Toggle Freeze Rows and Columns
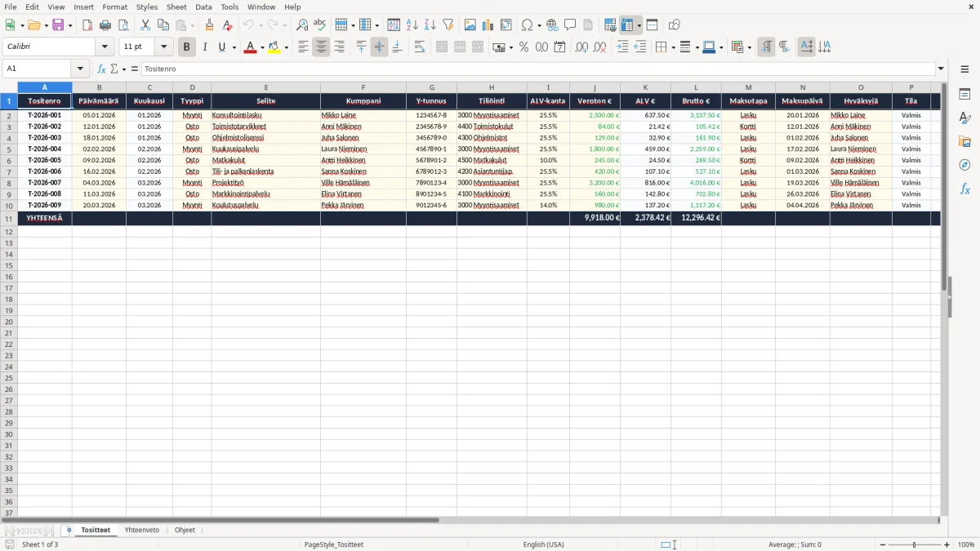The height and width of the screenshot is (551, 980). 627,25
